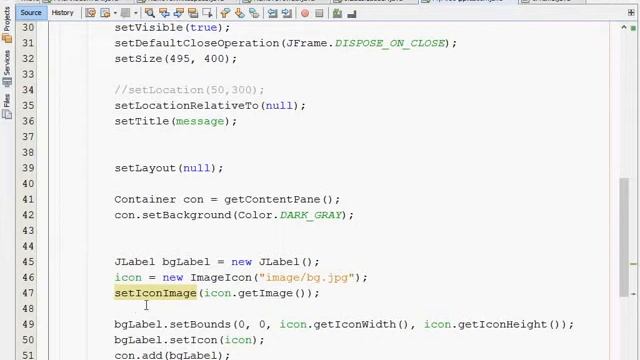Click the Find Selection magnifier icon
This screenshot has height=360, width=640.
149,13
